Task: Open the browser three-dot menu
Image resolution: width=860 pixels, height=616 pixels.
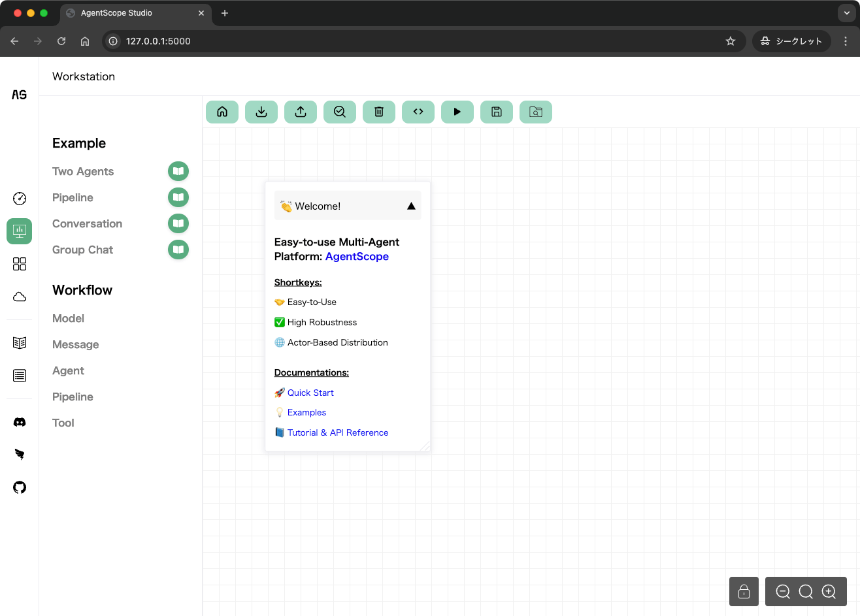Action: (x=846, y=41)
